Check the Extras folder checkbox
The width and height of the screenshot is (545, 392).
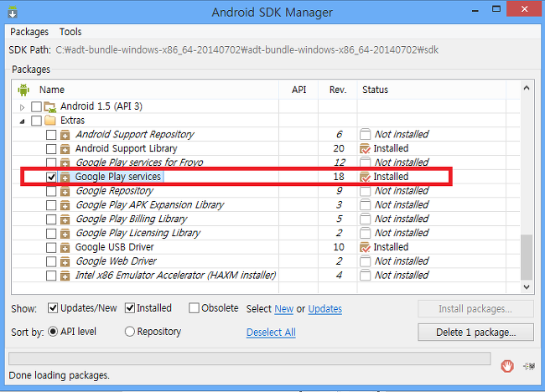point(36,121)
